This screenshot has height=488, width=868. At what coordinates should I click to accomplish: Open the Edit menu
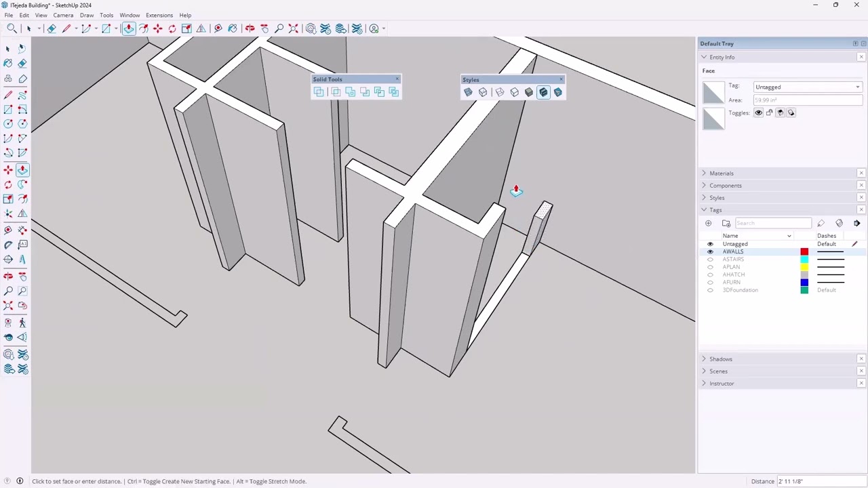pyautogui.click(x=24, y=15)
